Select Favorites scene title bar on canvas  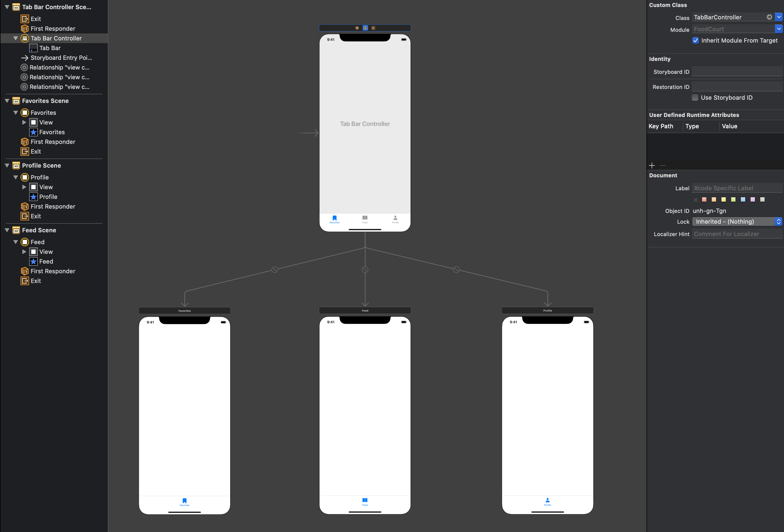pos(184,310)
